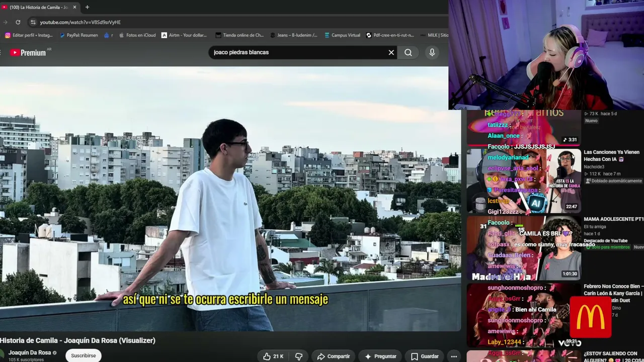
Task: Save the video with Guardar
Action: click(425, 356)
